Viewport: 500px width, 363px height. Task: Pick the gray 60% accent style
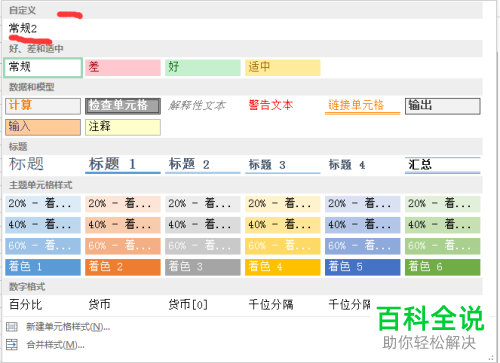point(203,246)
